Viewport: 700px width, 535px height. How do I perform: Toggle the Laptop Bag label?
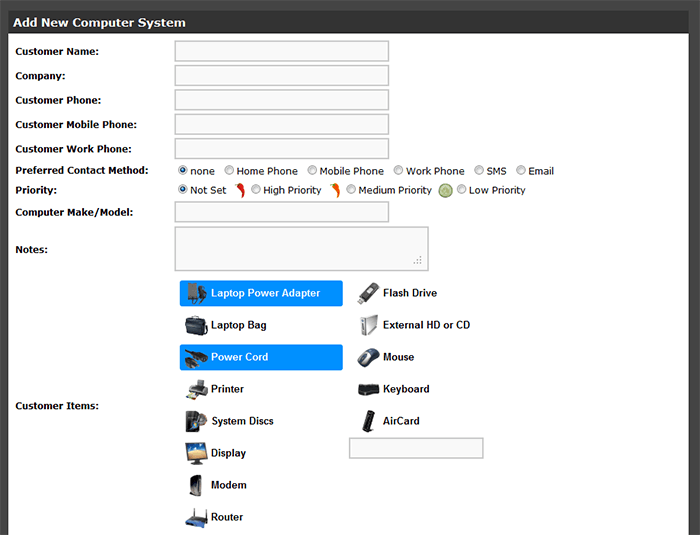click(238, 325)
